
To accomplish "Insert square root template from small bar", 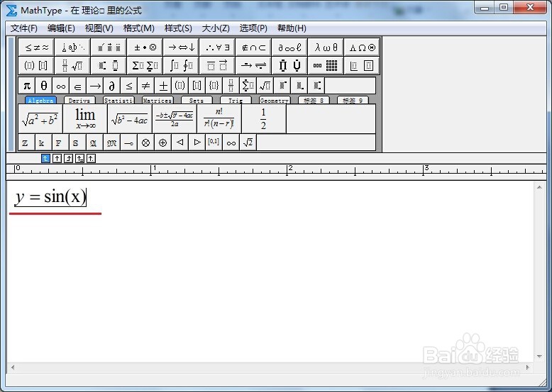I will tap(265, 86).
